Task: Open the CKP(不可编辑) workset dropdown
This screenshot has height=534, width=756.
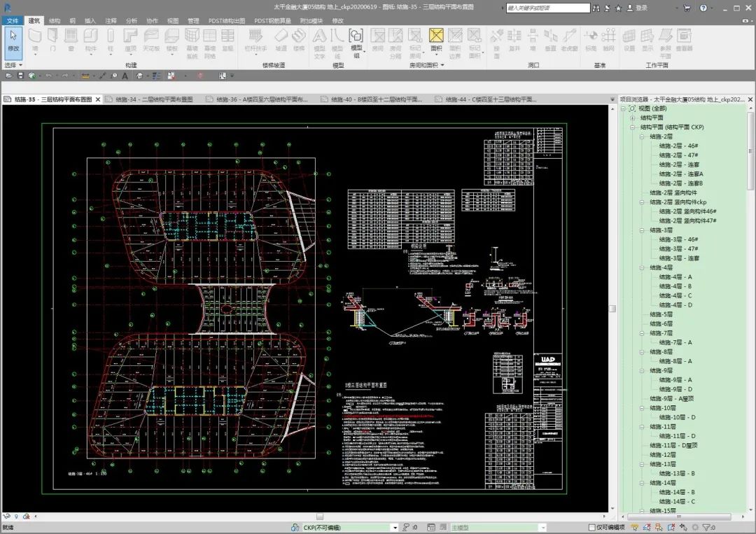Action: pyautogui.click(x=395, y=528)
